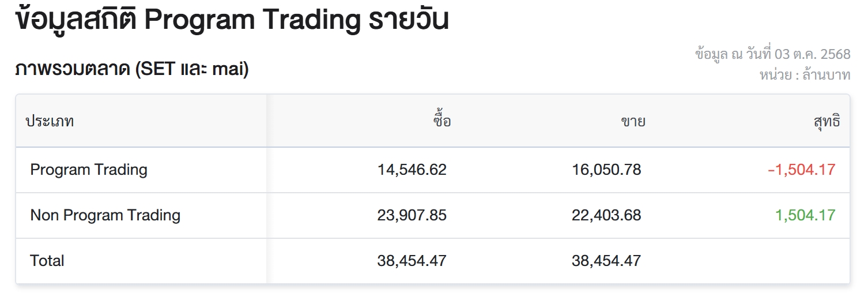Viewport: 868px width, 300px height.
Task: Click the ภาพรวมตลาด (SET และ mai) subheading
Action: pos(131,70)
